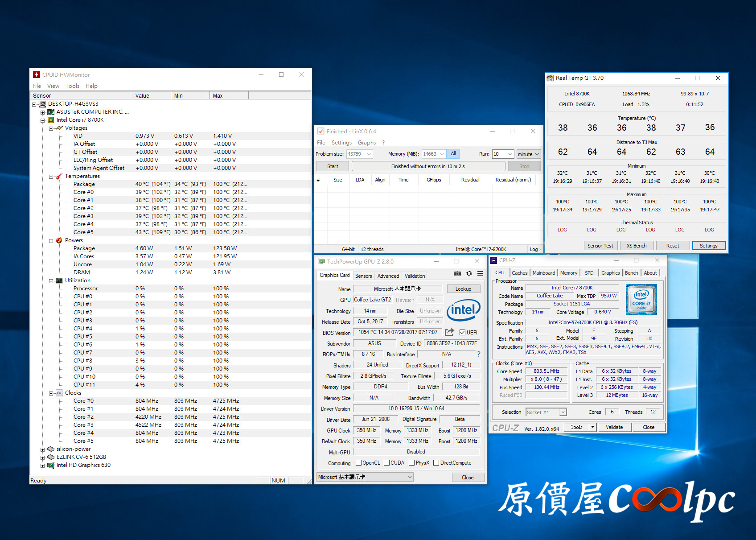The width and height of the screenshot is (756, 540).
Task: Enable the OpenCL checkbox
Action: pos(358,463)
